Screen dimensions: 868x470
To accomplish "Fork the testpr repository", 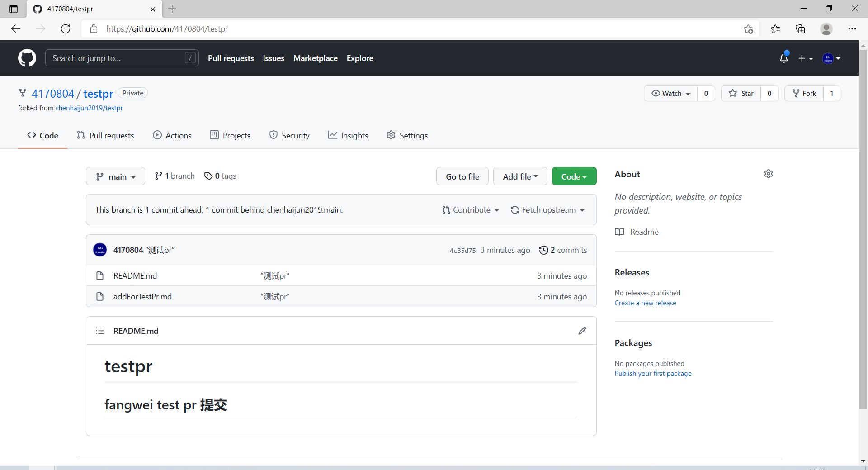I will tap(804, 94).
